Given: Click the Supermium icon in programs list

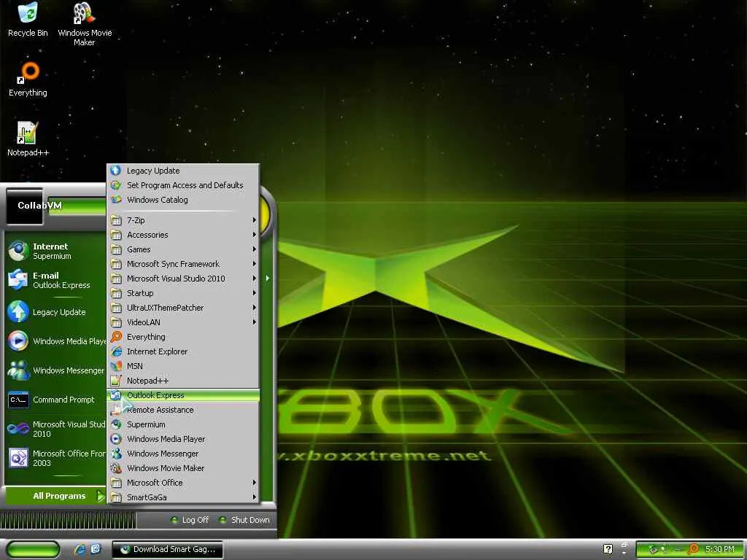Looking at the screenshot, I should 116,424.
